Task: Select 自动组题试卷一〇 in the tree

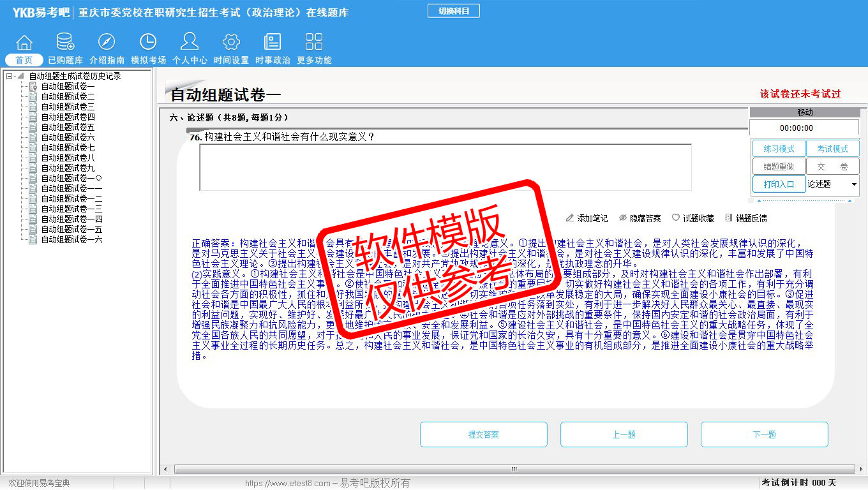Action: pos(71,178)
